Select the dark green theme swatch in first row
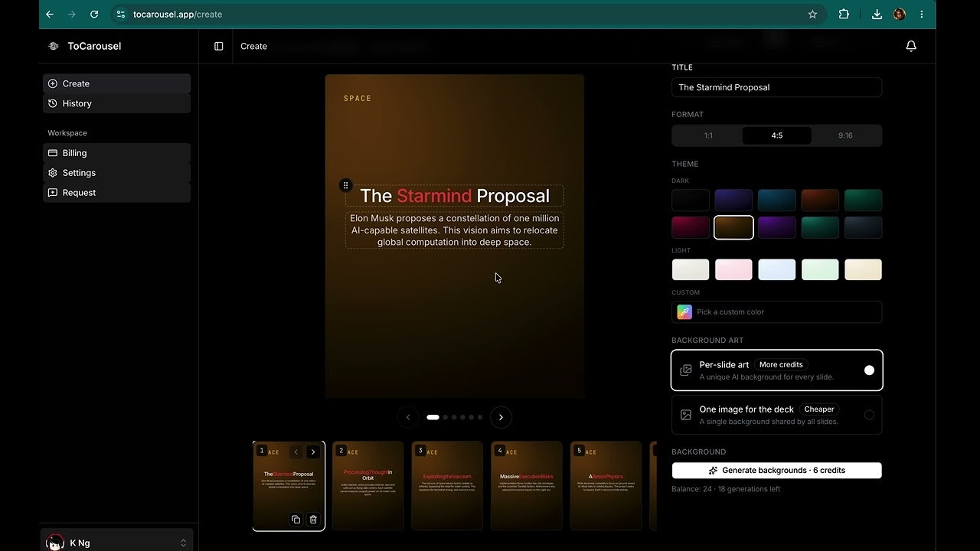Image resolution: width=980 pixels, height=551 pixels. click(863, 201)
